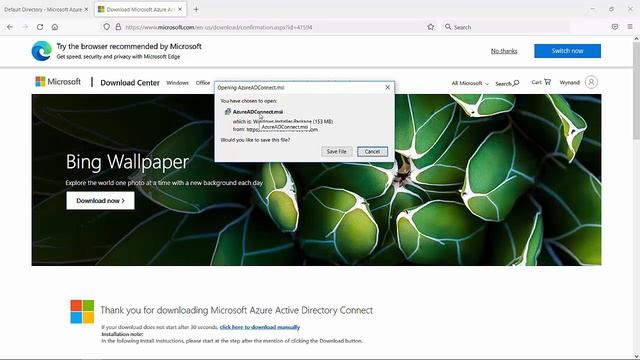Click the Bing Wallpaper headline
The width and height of the screenshot is (640, 360).
[127, 162]
